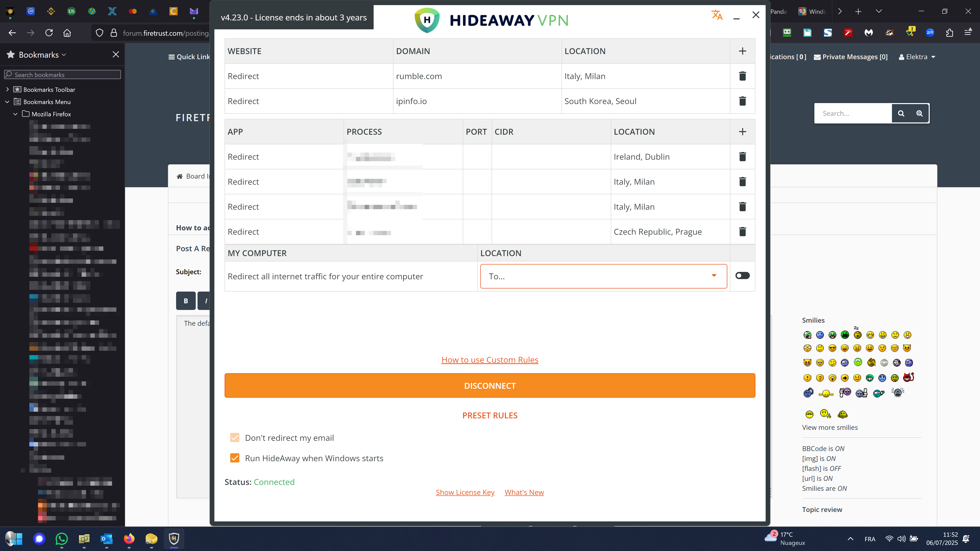980x551 pixels.
Task: Add a new app redirect rule
Action: click(x=742, y=132)
